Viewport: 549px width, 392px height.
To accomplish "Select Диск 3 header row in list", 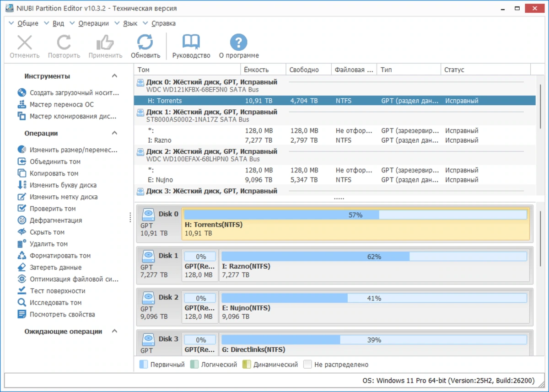I will pos(335,190).
